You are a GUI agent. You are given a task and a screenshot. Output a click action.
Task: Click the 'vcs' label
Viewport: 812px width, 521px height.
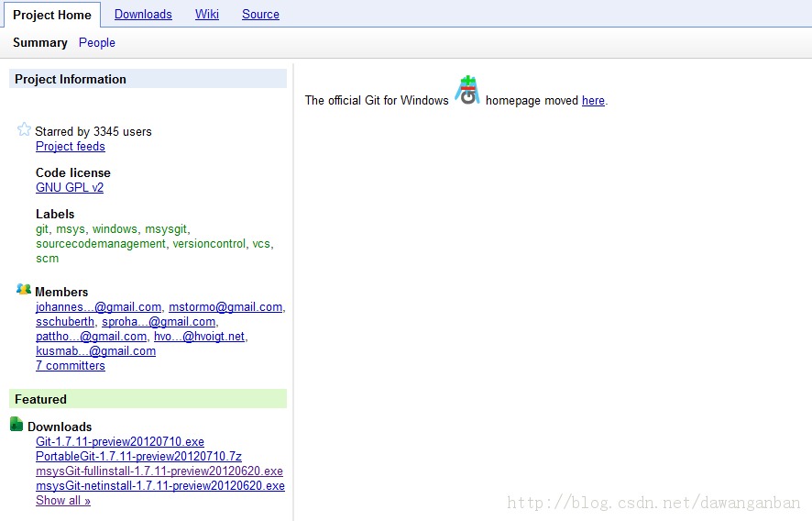[x=261, y=244]
